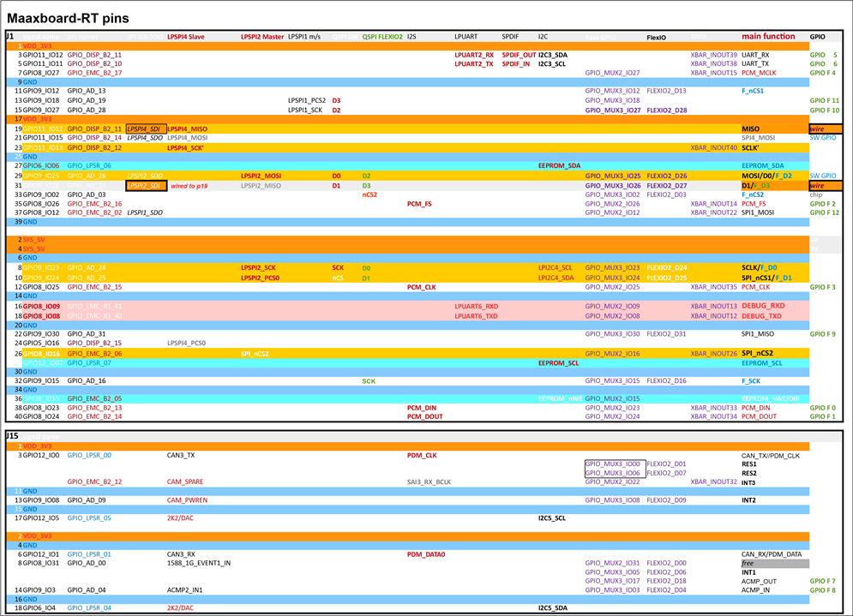Click the FlexIO column header
This screenshot has width=853, height=616.
click(656, 38)
